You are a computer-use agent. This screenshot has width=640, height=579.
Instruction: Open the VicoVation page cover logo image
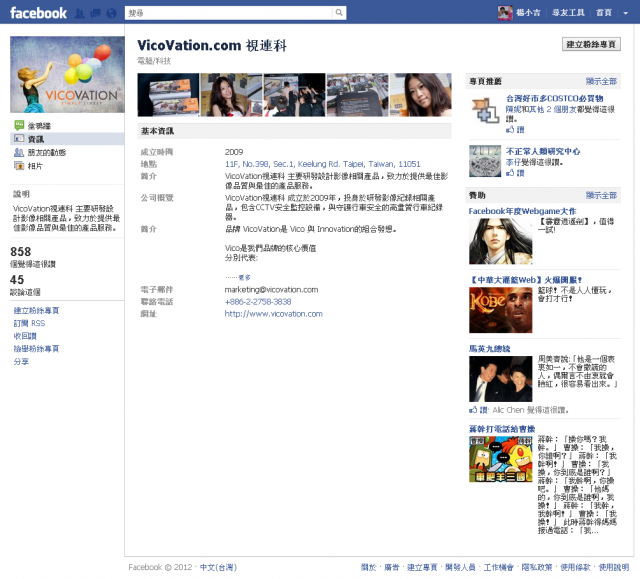pos(67,74)
